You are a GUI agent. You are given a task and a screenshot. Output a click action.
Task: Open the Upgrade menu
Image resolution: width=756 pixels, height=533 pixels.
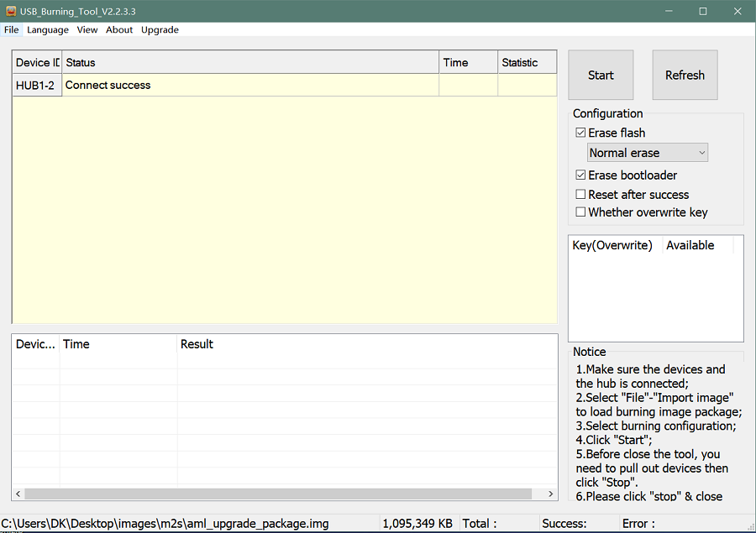click(160, 29)
